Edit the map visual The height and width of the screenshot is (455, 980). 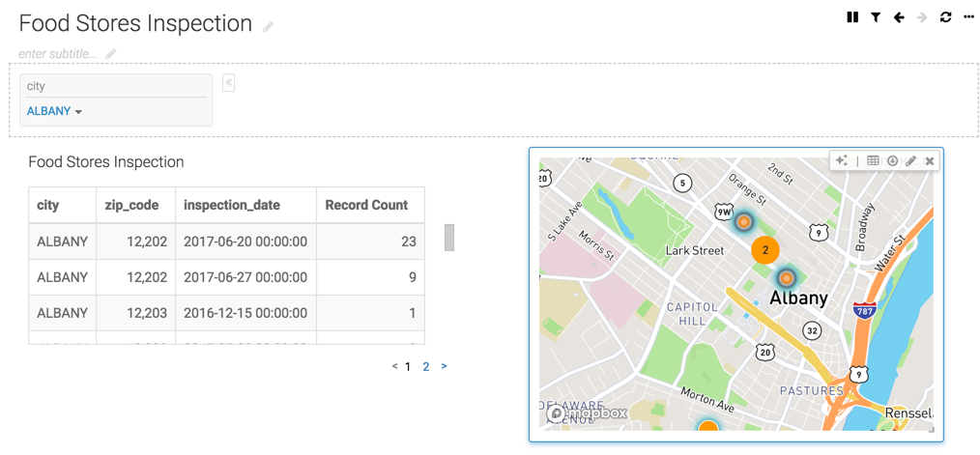[910, 161]
